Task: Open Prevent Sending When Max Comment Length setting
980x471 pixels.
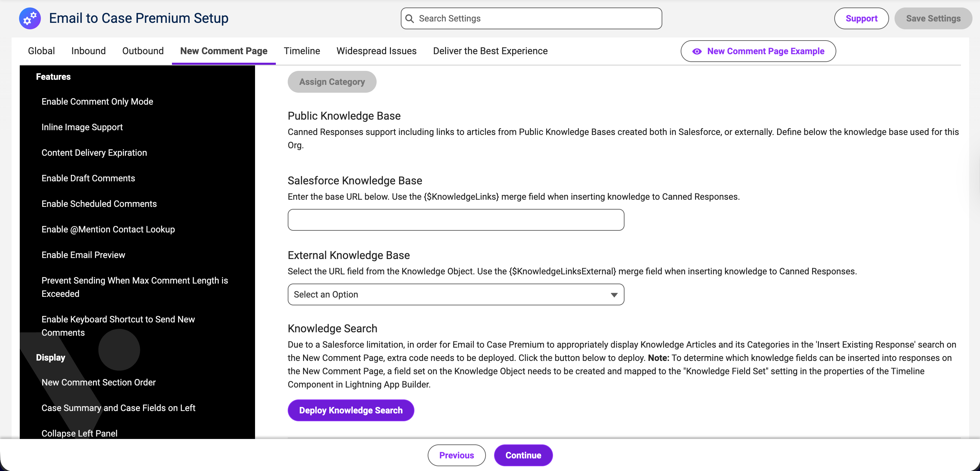Action: point(135,287)
